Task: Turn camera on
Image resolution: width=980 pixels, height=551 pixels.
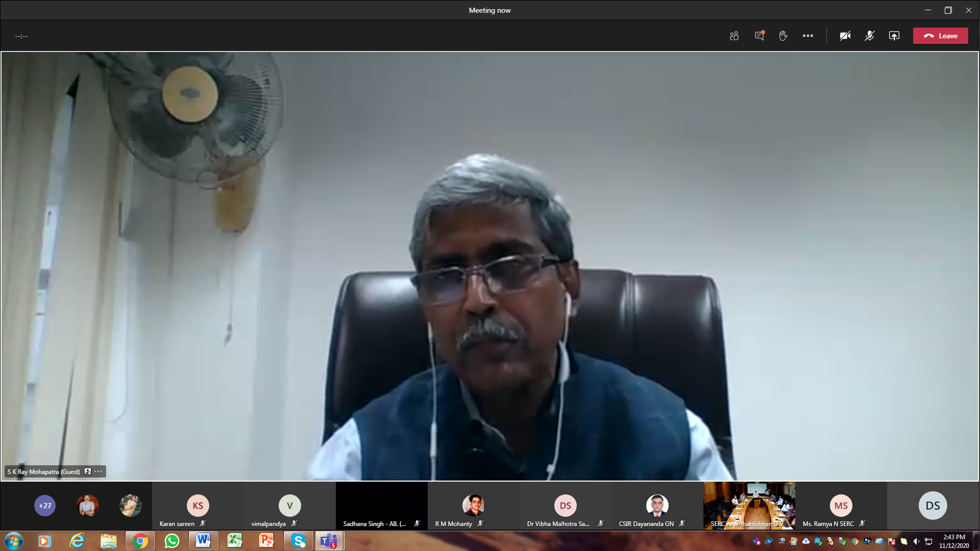Action: [x=845, y=36]
